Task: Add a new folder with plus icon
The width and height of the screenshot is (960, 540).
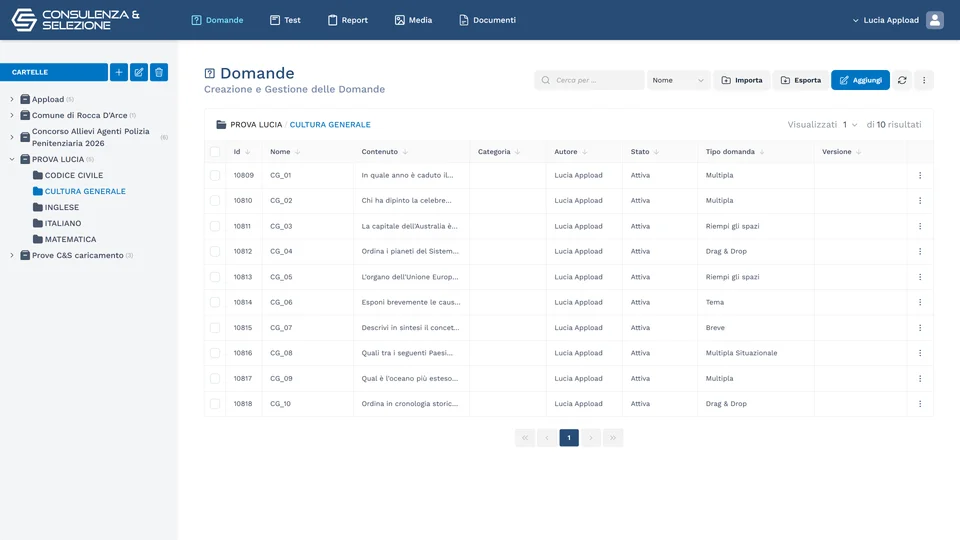Action: point(119,72)
